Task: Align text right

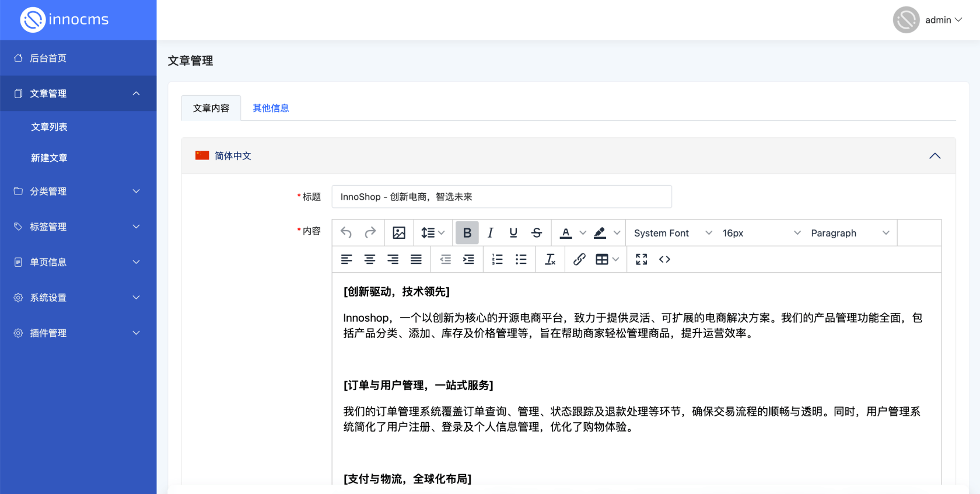Action: (x=393, y=259)
